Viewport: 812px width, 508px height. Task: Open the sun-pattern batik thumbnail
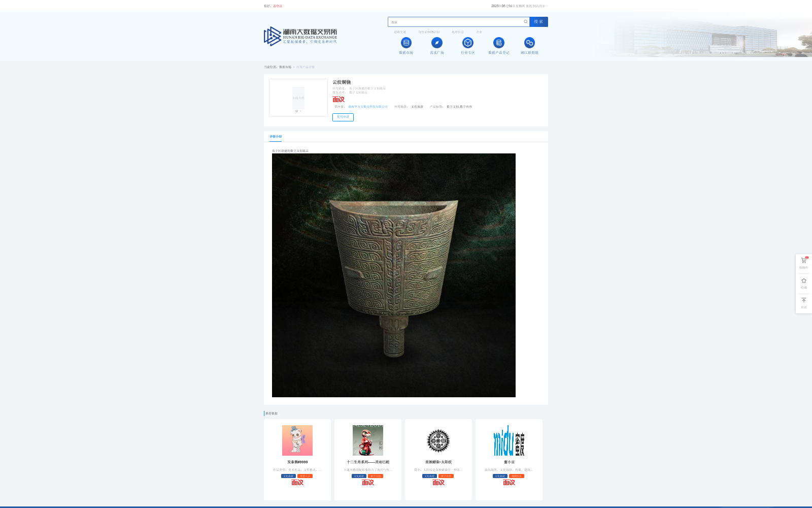pyautogui.click(x=438, y=440)
